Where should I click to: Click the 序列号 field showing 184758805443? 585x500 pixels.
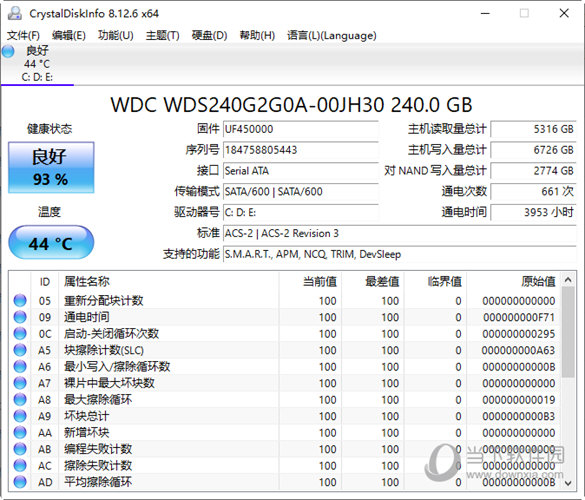tap(301, 150)
